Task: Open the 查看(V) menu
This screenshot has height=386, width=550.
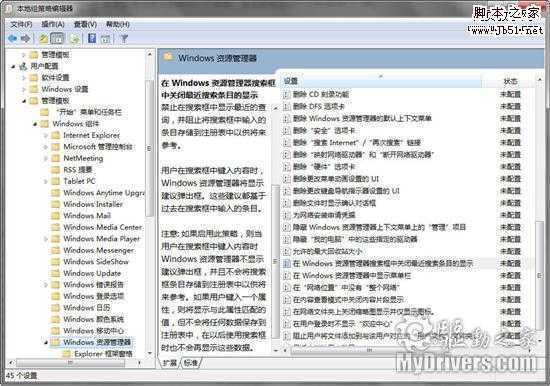Action: [x=85, y=24]
